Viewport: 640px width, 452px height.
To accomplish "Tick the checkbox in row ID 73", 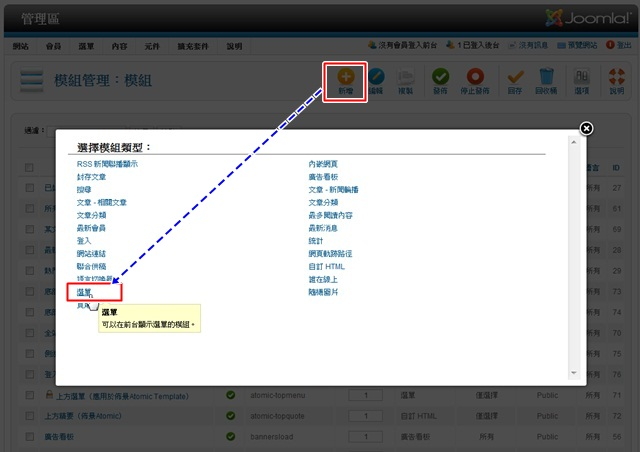I will (x=29, y=291).
